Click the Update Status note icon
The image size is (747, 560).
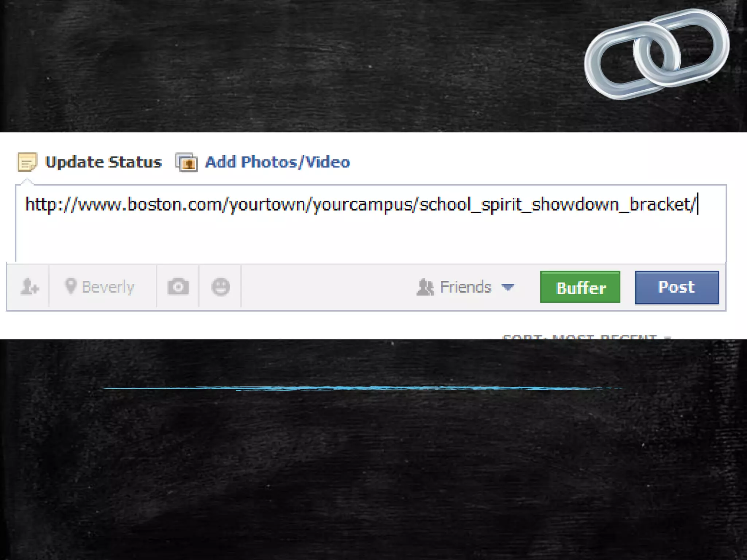27,162
